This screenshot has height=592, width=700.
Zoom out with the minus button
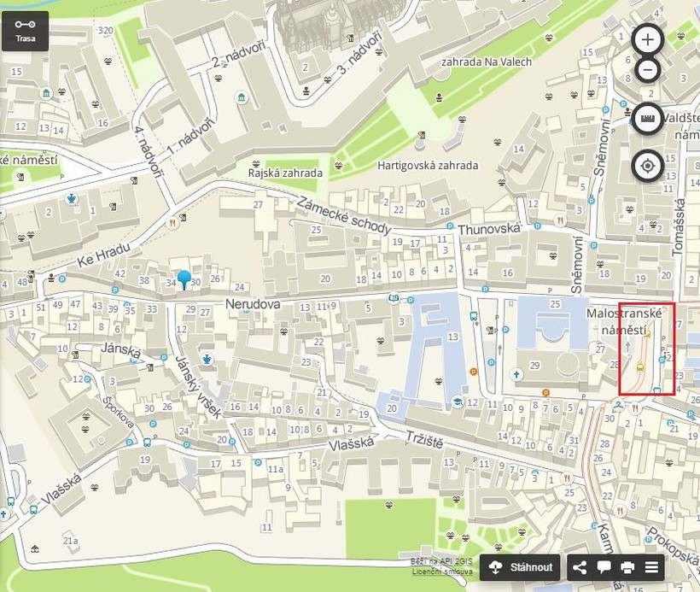pos(647,70)
